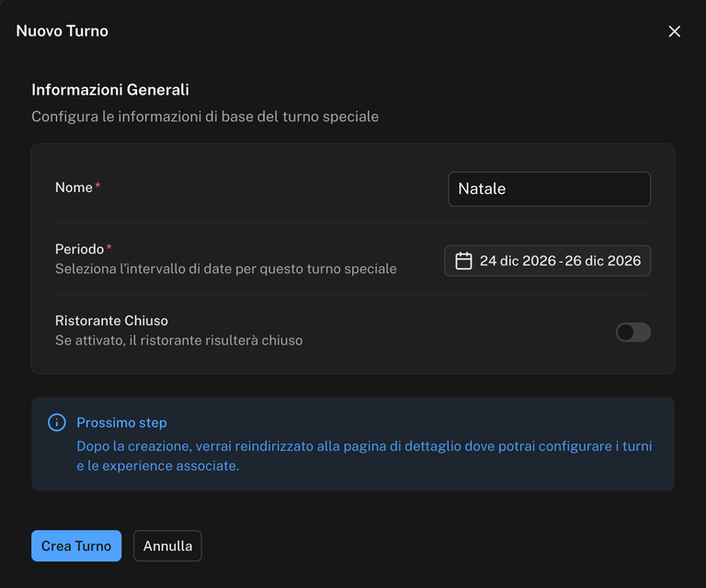Click the Nome label
The image size is (706, 588).
[x=74, y=187]
